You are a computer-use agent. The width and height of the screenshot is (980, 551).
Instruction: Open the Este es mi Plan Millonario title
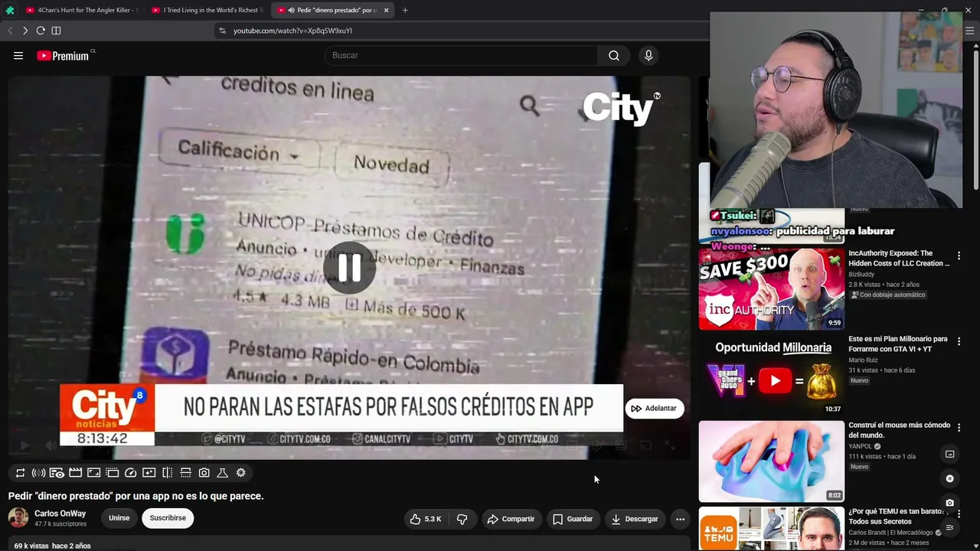897,344
